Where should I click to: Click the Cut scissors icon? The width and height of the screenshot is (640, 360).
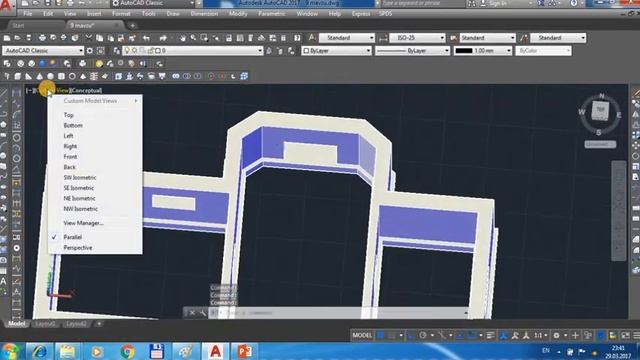pyautogui.click(x=89, y=38)
